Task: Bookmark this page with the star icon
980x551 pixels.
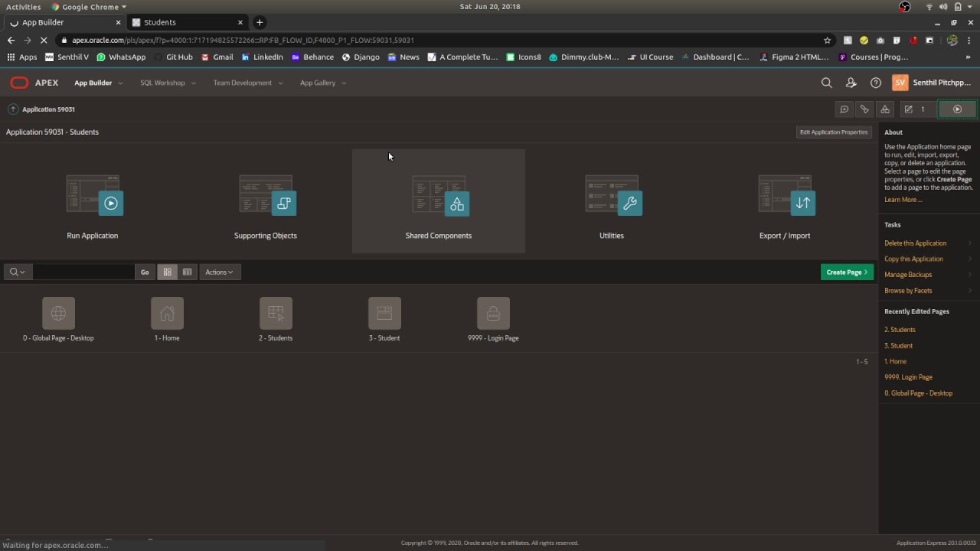Action: [827, 40]
